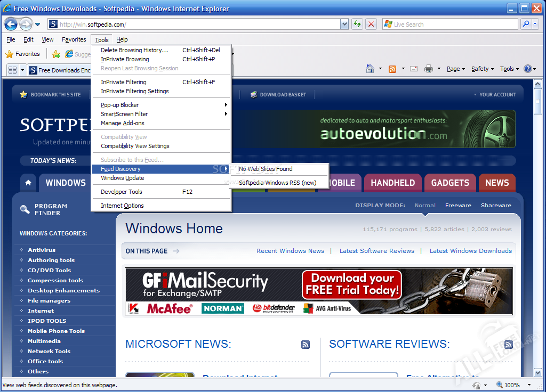Click the Quick Tabs grid icon
The width and height of the screenshot is (546, 392).
[12, 70]
